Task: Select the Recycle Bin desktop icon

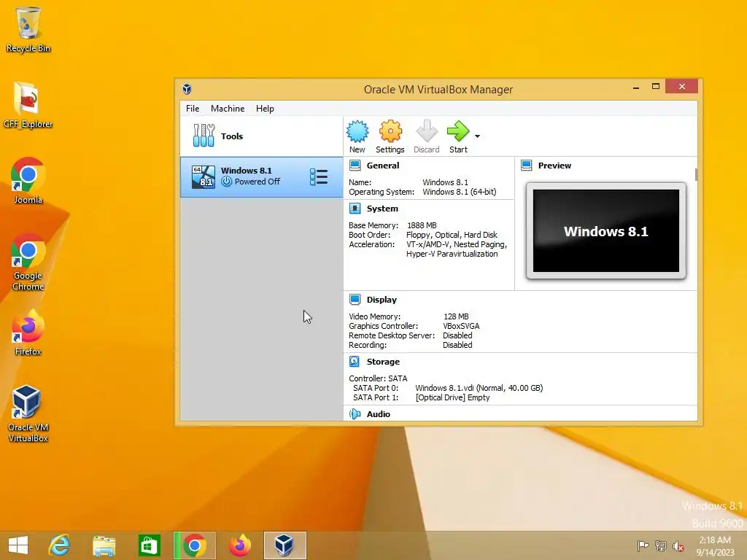Action: (x=28, y=29)
